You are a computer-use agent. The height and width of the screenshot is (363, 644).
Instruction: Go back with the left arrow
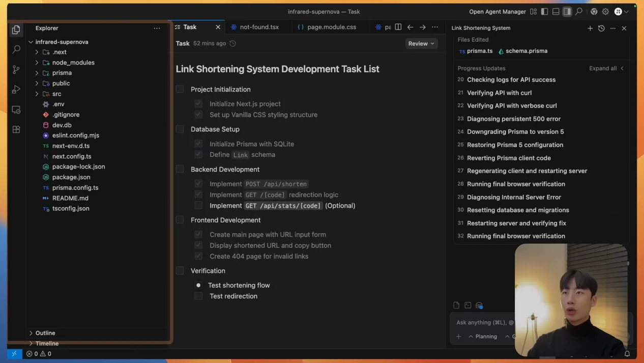[x=411, y=27]
